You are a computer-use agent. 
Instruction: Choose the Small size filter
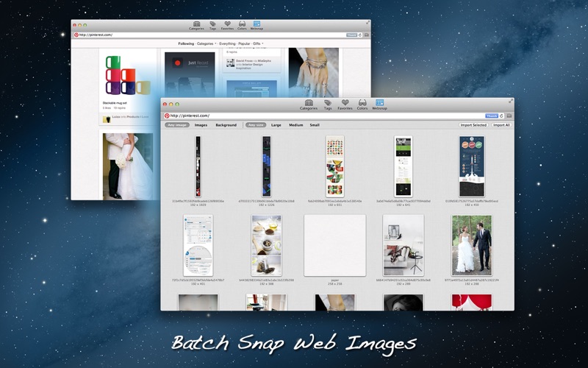pos(315,125)
